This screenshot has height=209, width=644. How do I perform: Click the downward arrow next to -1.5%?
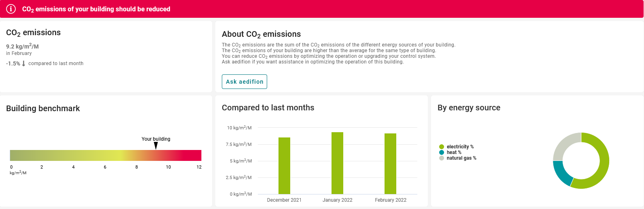[x=23, y=63]
